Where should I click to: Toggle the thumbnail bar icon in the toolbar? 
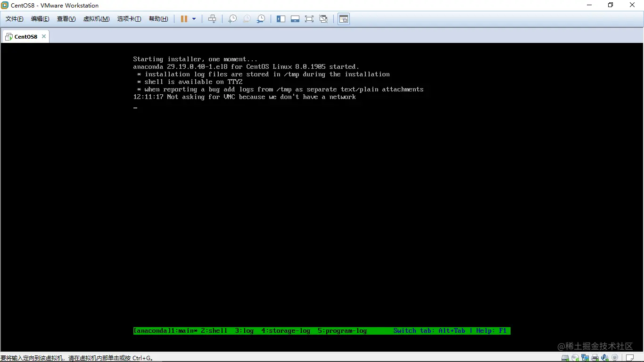pyautogui.click(x=295, y=19)
